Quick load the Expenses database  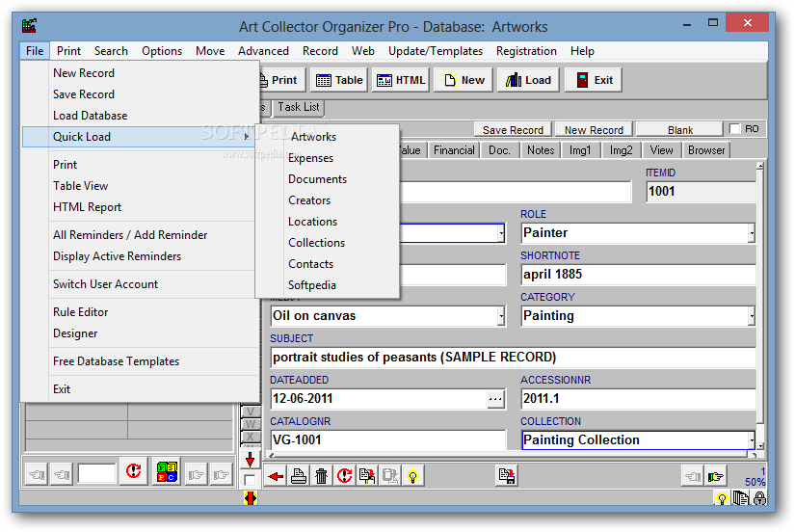coord(328,158)
